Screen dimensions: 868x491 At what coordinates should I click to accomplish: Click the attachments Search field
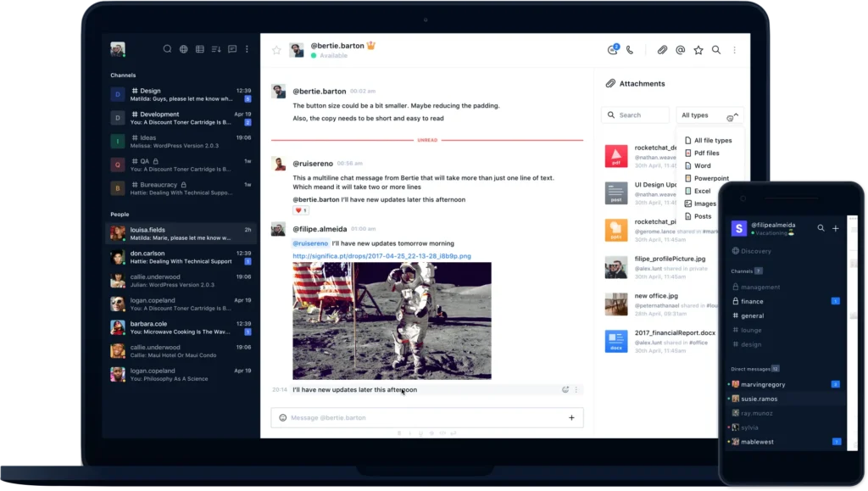point(635,114)
